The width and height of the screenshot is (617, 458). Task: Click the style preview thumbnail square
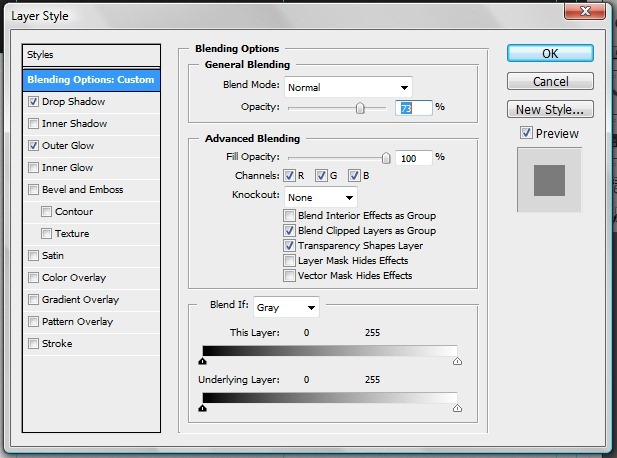click(x=549, y=180)
